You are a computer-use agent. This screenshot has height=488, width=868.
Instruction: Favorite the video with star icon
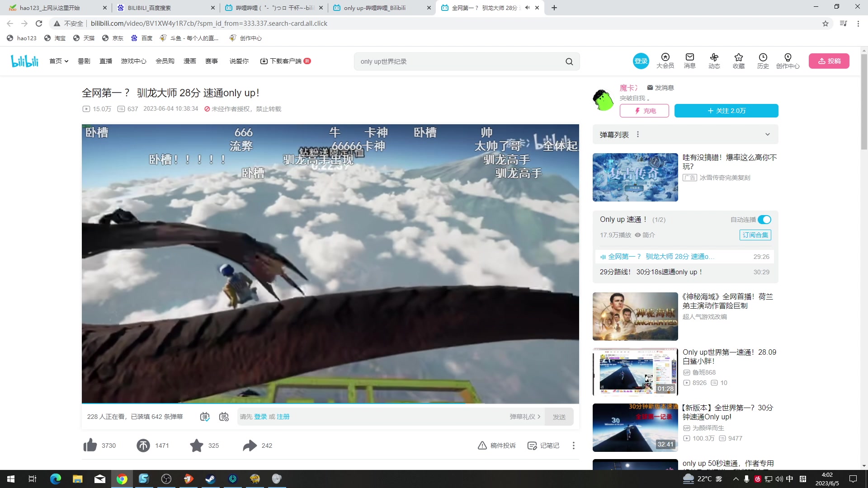click(x=197, y=445)
